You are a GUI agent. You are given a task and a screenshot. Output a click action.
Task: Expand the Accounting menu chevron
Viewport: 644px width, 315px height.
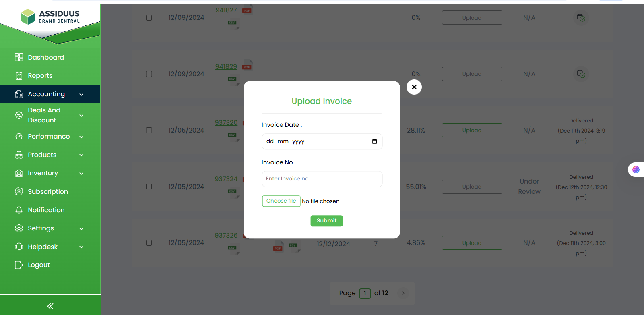pos(81,95)
